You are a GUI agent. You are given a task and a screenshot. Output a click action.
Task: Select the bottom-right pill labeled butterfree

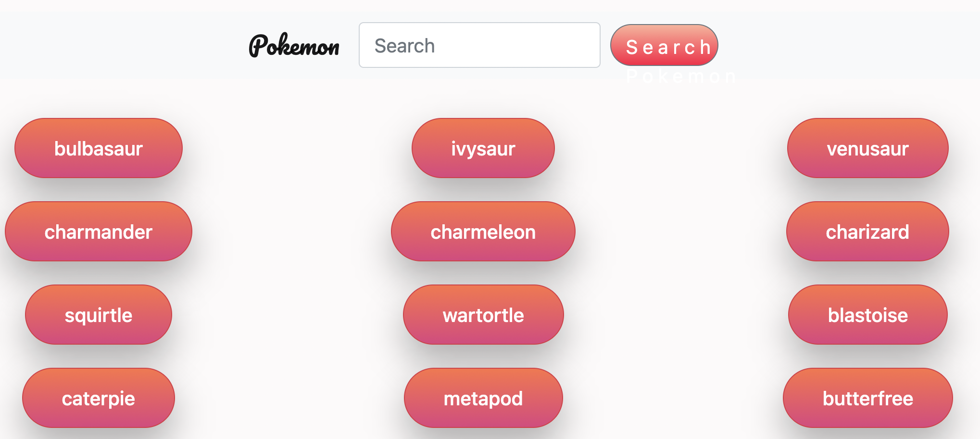pyautogui.click(x=867, y=398)
